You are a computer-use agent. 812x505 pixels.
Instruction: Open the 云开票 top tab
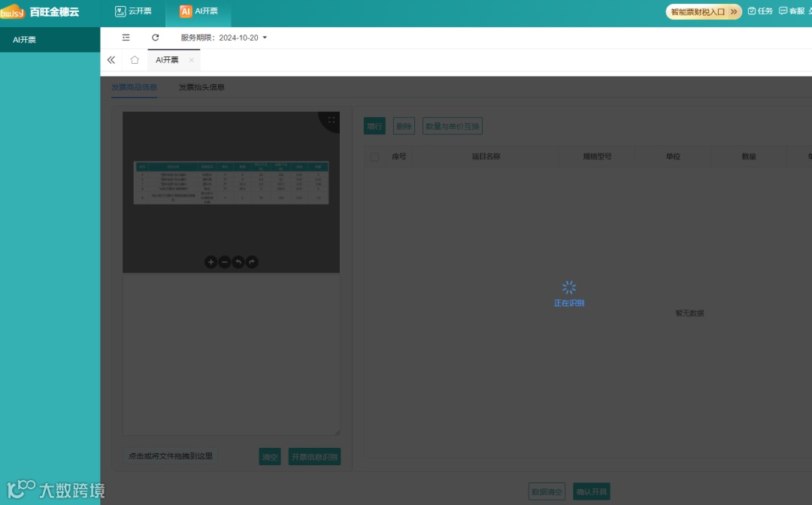pos(133,11)
